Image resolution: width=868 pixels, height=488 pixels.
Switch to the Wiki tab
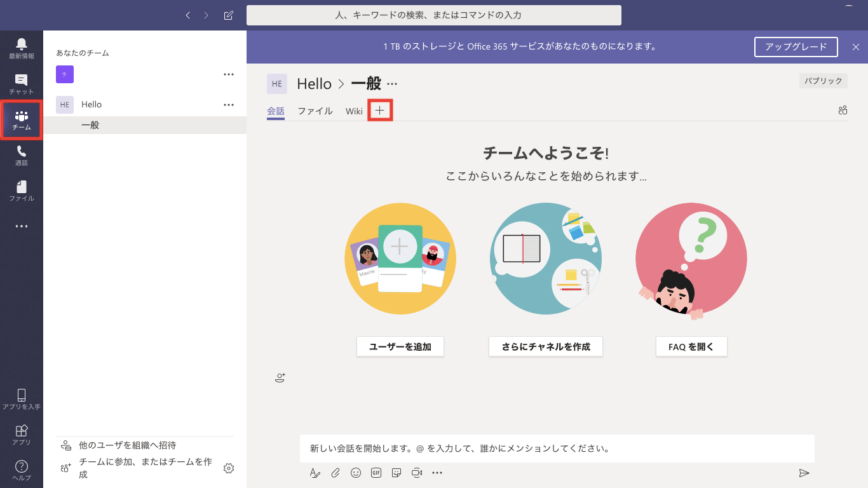pos(354,111)
